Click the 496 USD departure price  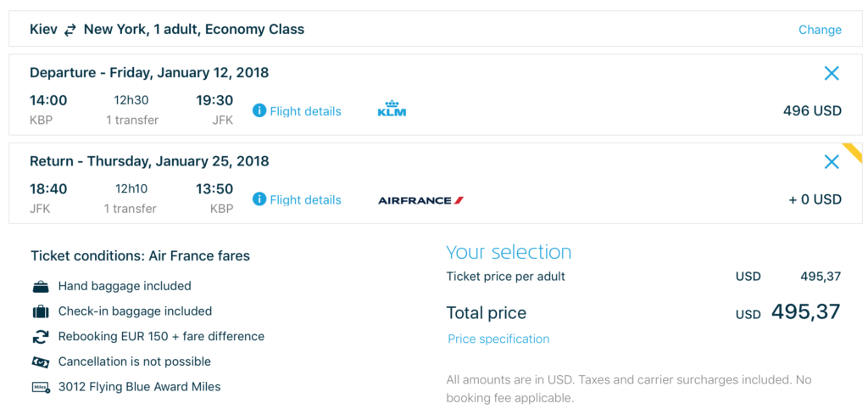pos(812,111)
